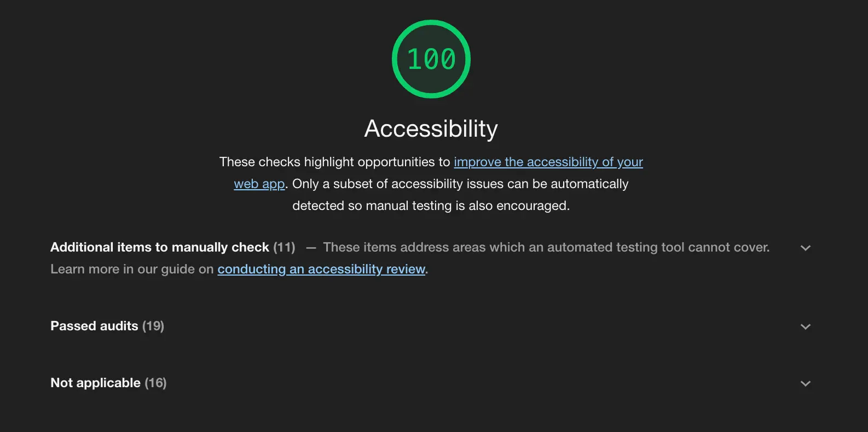
Task: Click the "Not applicable" section title
Action: [x=95, y=383]
